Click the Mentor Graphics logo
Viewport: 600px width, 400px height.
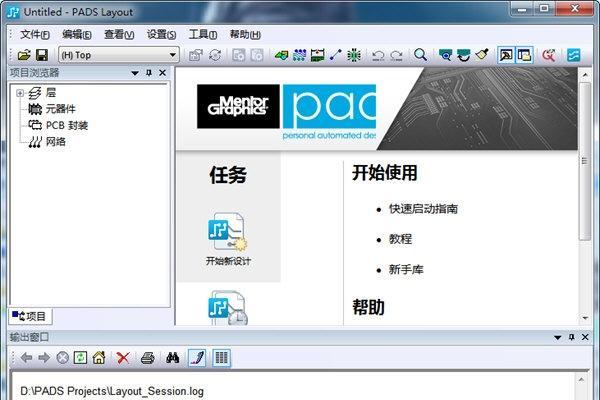[x=238, y=106]
